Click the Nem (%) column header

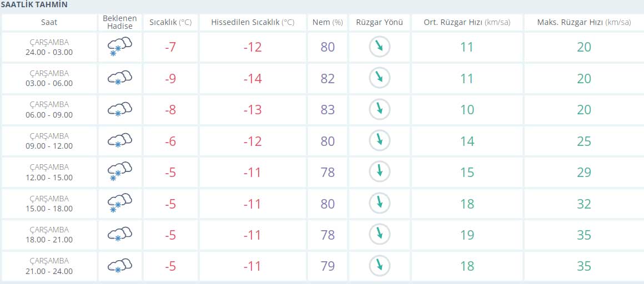[328, 22]
